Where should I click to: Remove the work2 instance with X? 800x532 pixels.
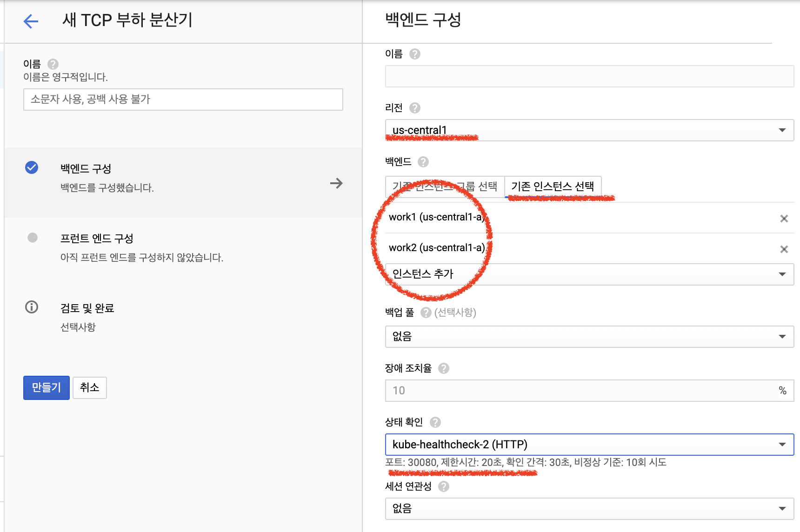[x=784, y=249]
